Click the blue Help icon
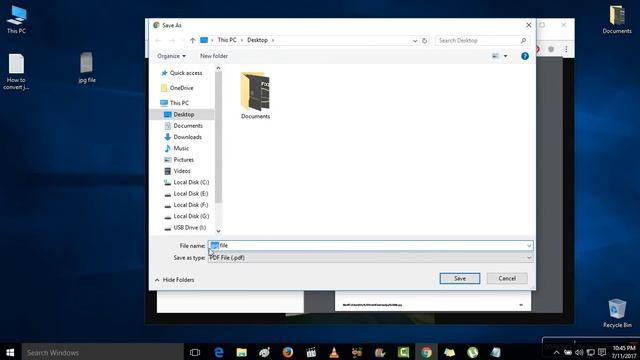 coord(525,56)
